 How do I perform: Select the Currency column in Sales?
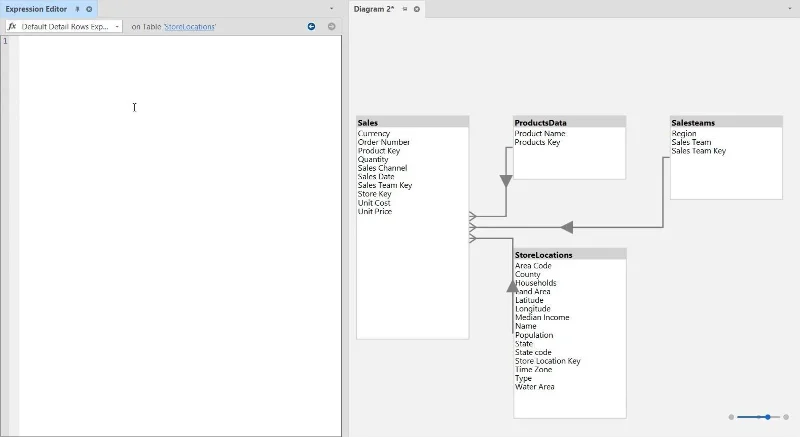click(x=373, y=134)
